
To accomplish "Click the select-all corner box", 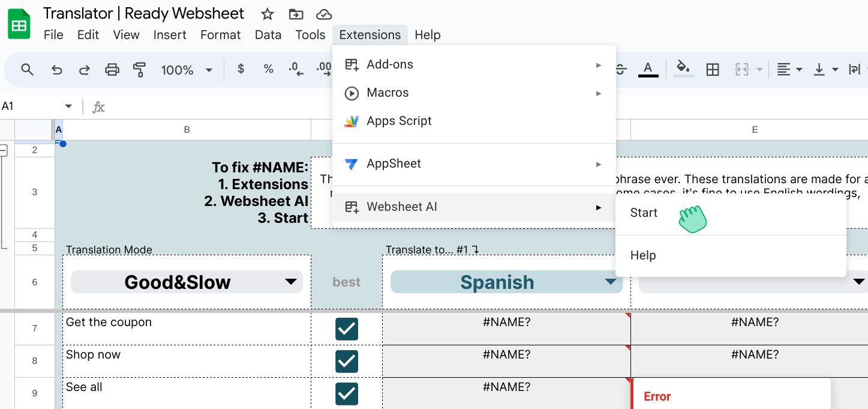I will (34, 130).
